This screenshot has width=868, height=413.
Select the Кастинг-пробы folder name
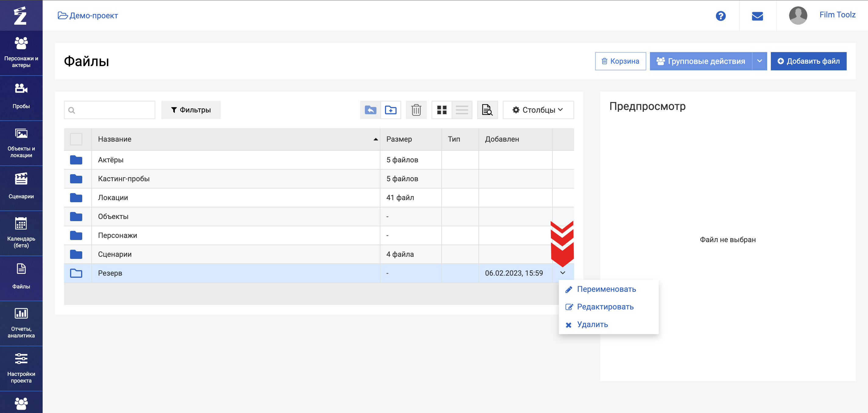pyautogui.click(x=124, y=178)
